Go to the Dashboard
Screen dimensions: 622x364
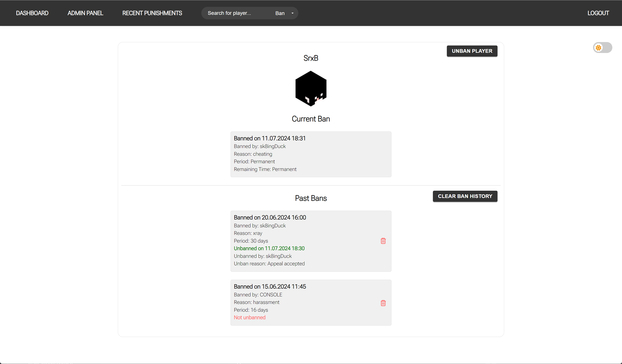[x=32, y=13]
